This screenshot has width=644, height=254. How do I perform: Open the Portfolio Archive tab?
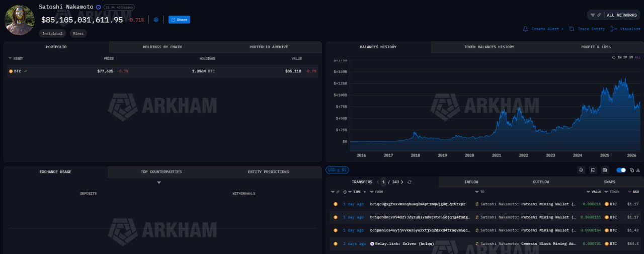(x=269, y=47)
